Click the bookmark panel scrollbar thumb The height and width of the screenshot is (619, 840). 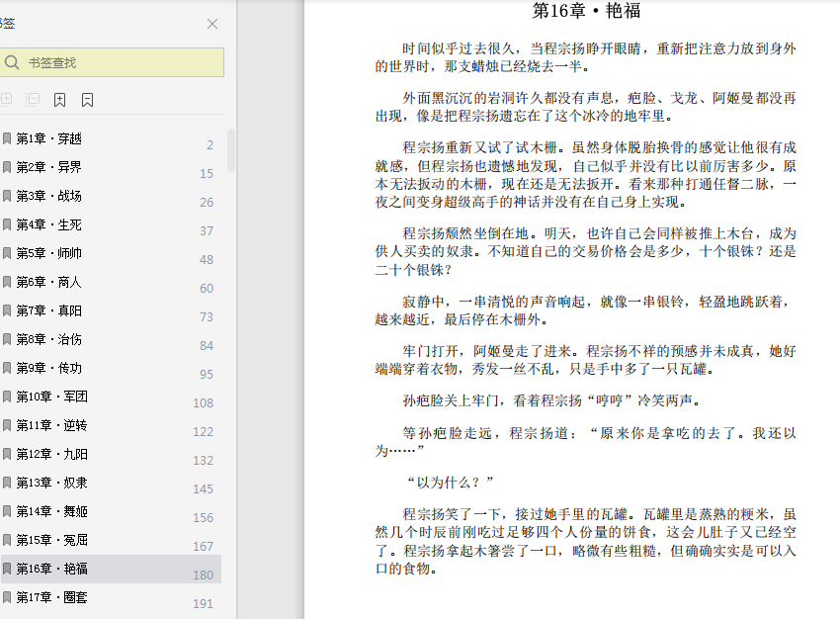(231, 150)
